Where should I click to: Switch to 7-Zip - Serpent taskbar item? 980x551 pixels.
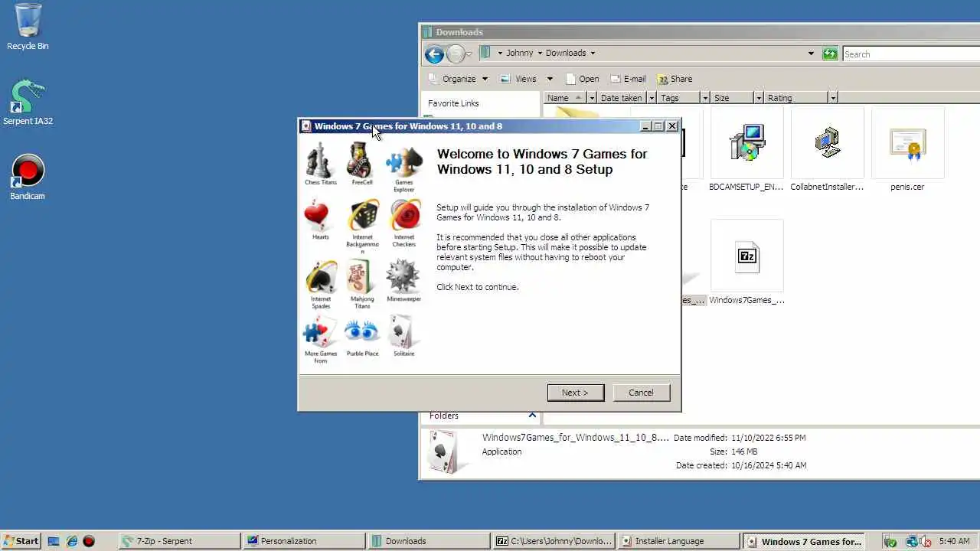click(x=180, y=541)
